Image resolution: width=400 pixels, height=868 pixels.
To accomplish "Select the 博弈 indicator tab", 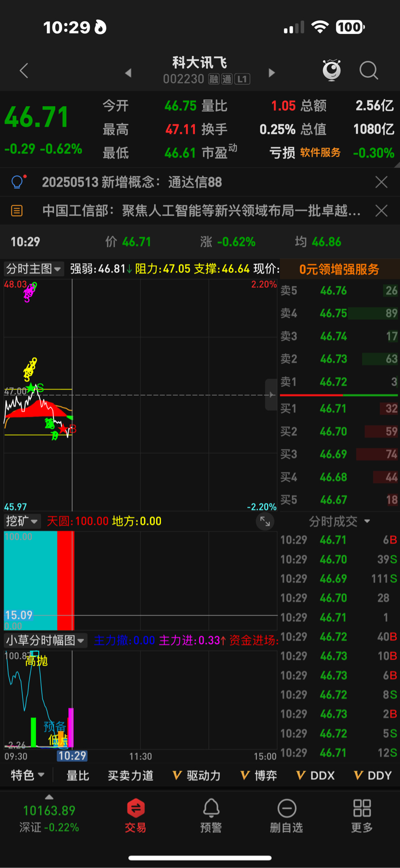I will click(259, 776).
